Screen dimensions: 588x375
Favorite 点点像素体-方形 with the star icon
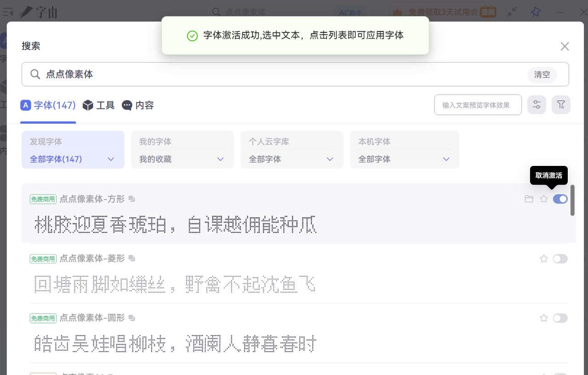pyautogui.click(x=544, y=199)
